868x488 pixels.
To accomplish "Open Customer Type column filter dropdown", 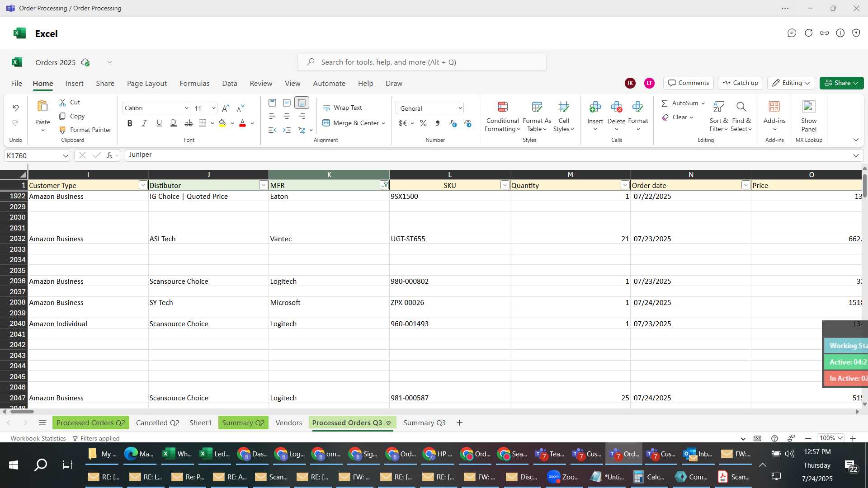I will tap(143, 185).
